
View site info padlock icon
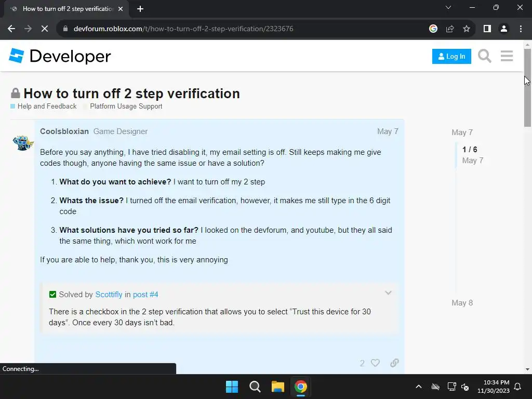[x=65, y=29]
